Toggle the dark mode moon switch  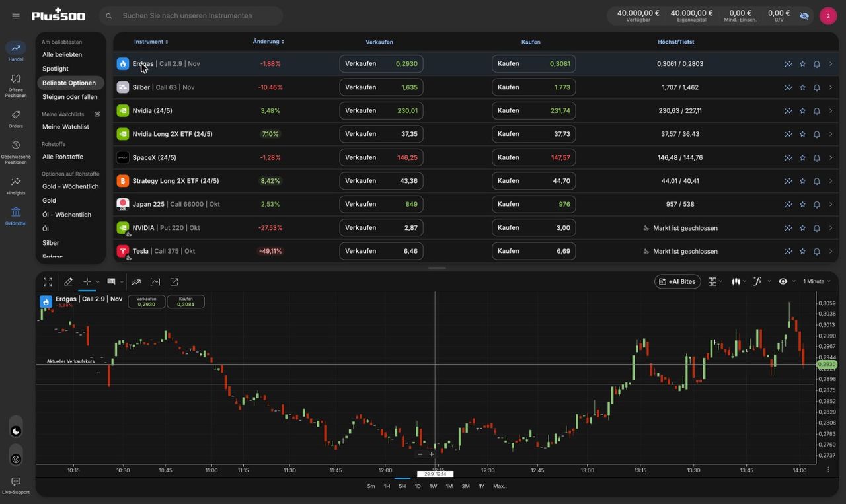point(16,431)
